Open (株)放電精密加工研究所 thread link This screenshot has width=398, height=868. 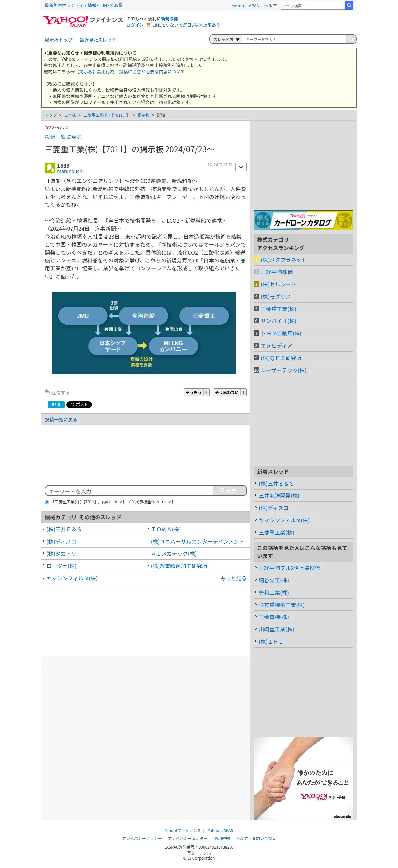point(179,566)
